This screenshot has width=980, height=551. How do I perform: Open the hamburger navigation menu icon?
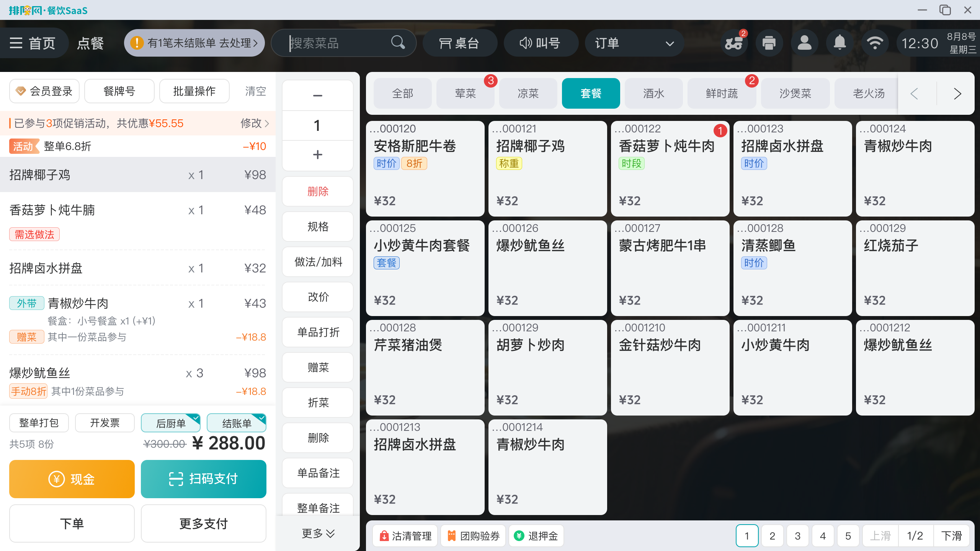point(16,43)
